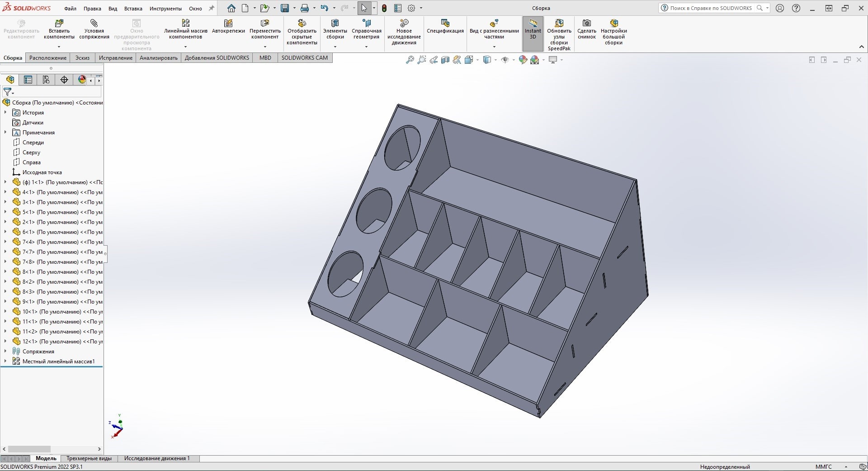Open the Инструменты menu
Screen dimensions: 868x471
coord(165,9)
